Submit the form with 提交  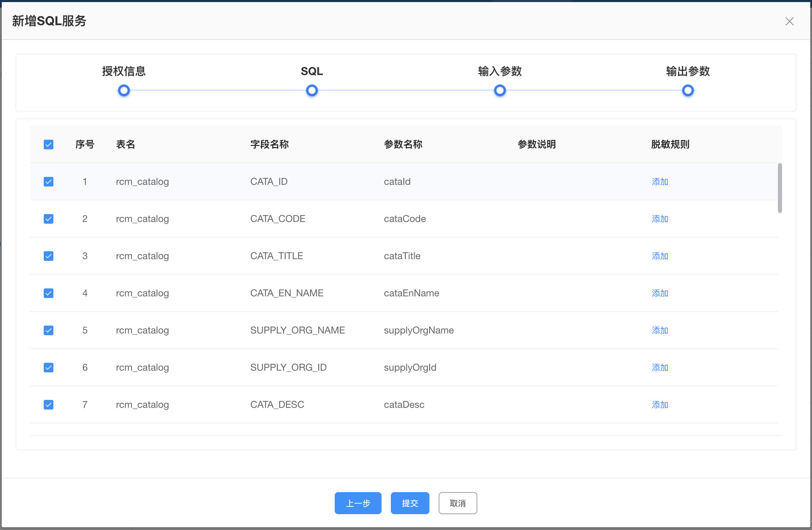click(410, 503)
